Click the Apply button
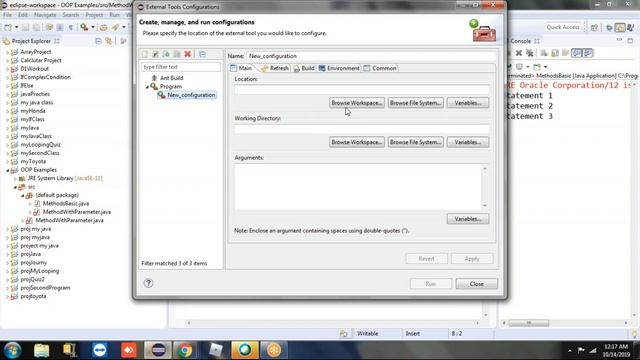This screenshot has height=360, width=640. 471,259
